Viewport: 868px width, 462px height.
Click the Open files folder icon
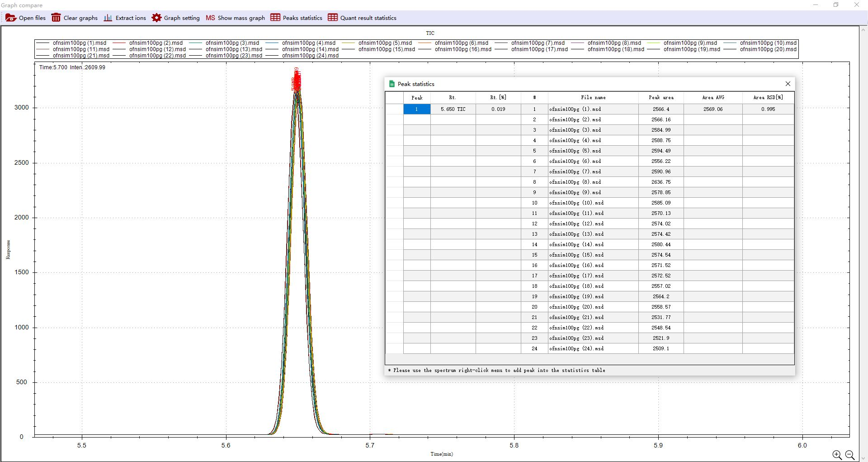click(11, 18)
